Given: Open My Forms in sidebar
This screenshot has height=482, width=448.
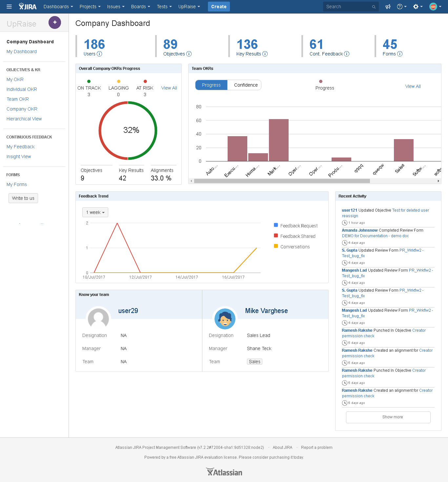Looking at the screenshot, I should (17, 184).
